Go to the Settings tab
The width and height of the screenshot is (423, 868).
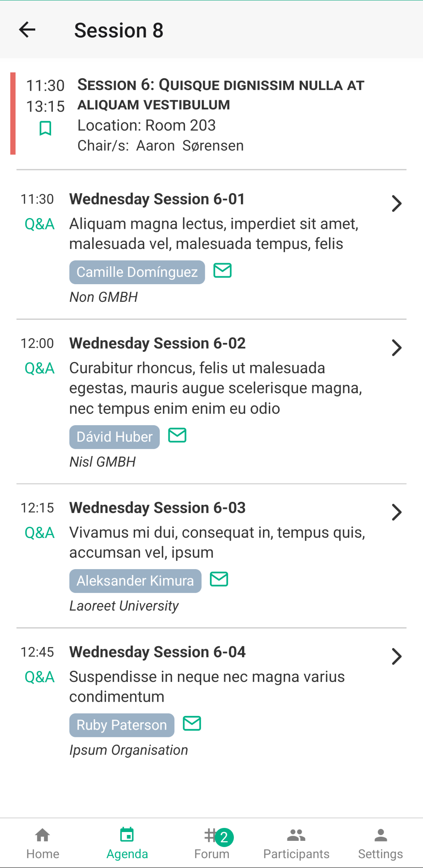[x=380, y=843]
